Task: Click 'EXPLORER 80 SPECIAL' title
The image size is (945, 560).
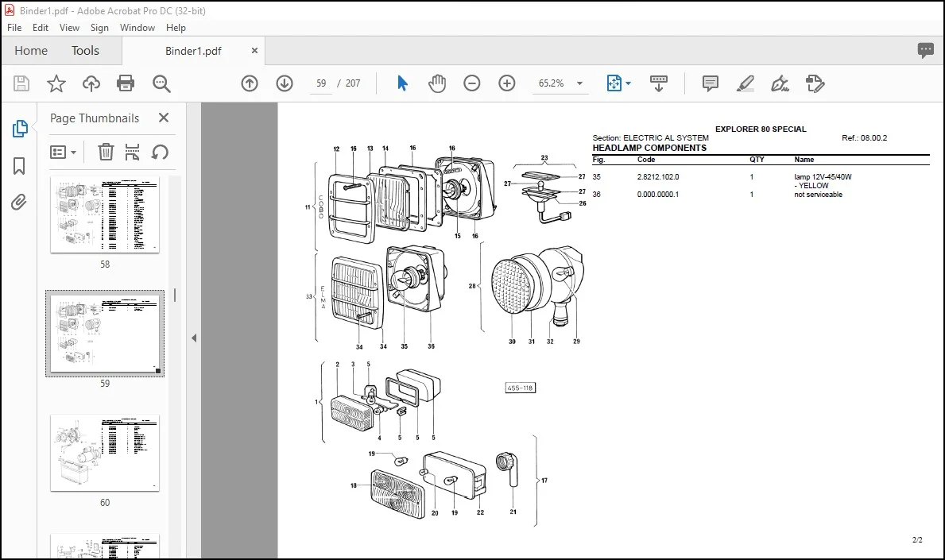Action: (761, 129)
